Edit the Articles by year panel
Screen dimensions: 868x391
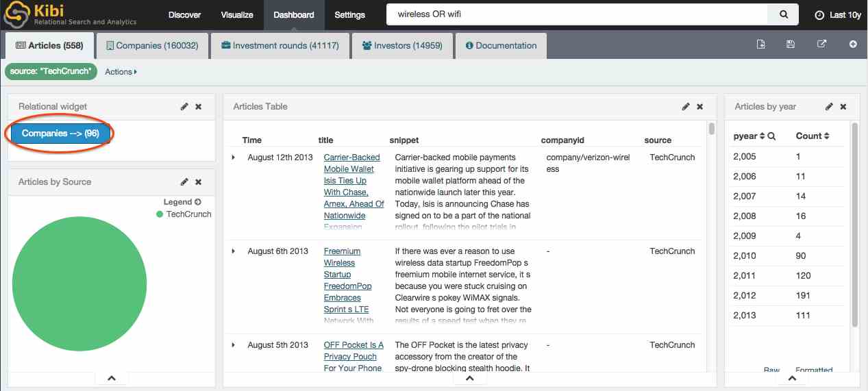[x=829, y=107]
